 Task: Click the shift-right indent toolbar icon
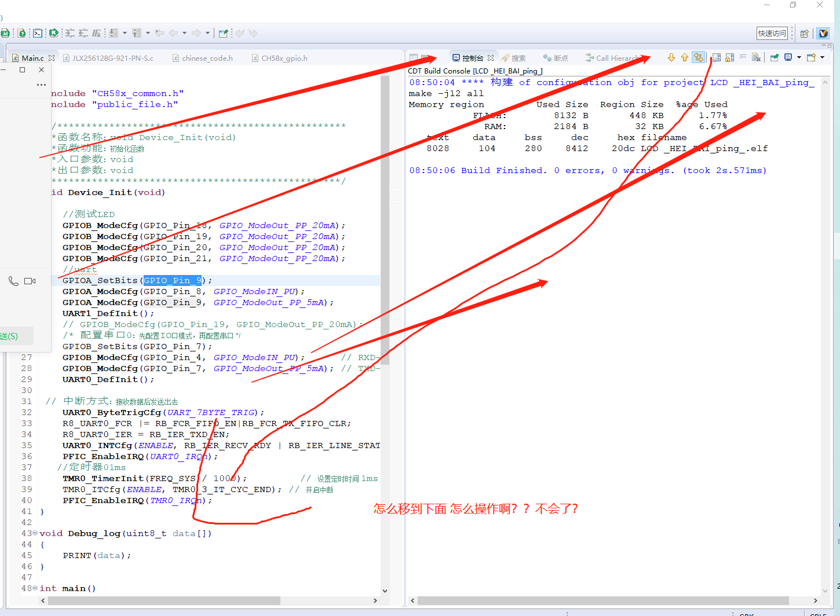click(70, 34)
